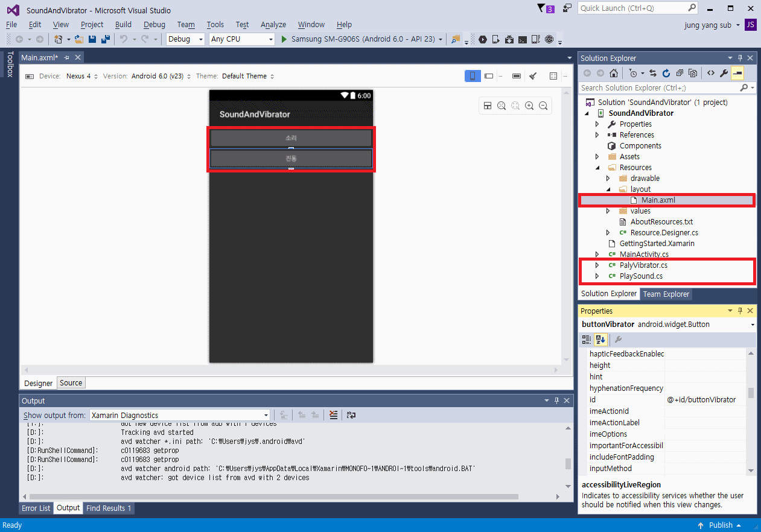The width and height of the screenshot is (761, 532).
Task: Click the Property Pages wrench in Properties
Action: point(618,340)
